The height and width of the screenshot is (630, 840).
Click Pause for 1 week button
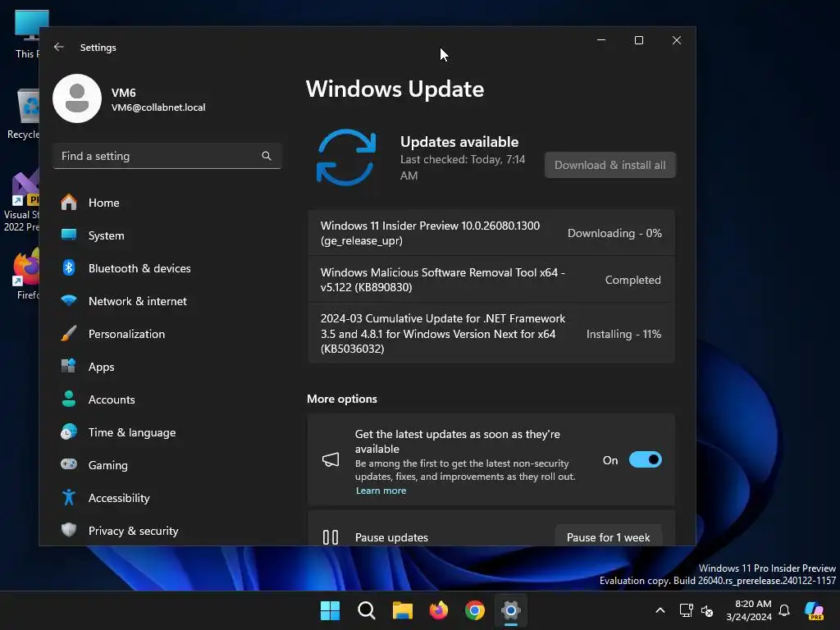tap(608, 537)
